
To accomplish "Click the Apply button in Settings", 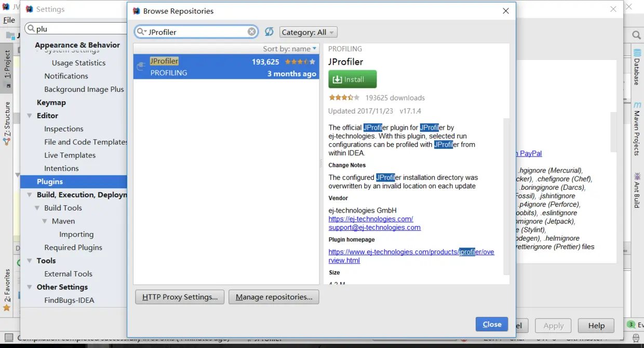I will [553, 326].
